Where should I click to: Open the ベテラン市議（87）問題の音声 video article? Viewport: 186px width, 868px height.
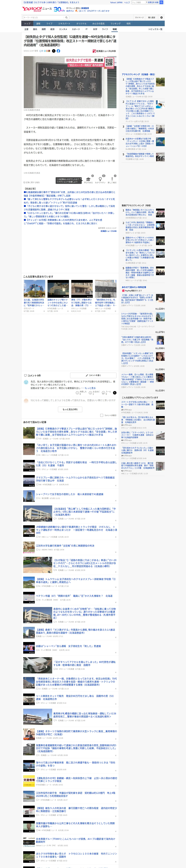pyautogui.click(x=74, y=596)
